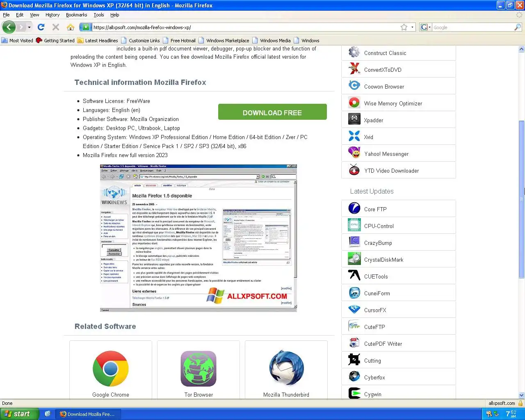
Task: Click the CuteFTP icon
Action: click(x=354, y=326)
